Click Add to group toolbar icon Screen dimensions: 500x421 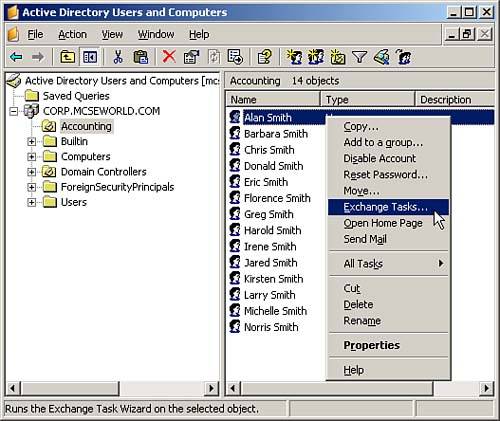click(403, 57)
